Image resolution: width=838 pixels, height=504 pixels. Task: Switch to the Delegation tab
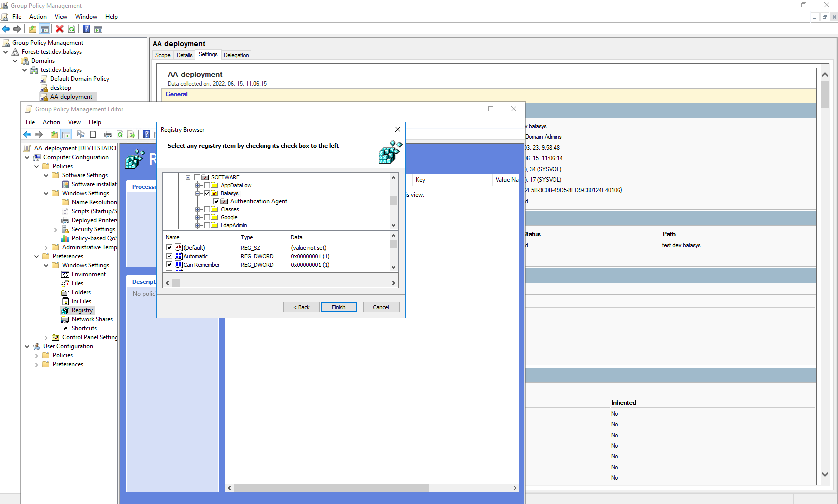tap(236, 55)
